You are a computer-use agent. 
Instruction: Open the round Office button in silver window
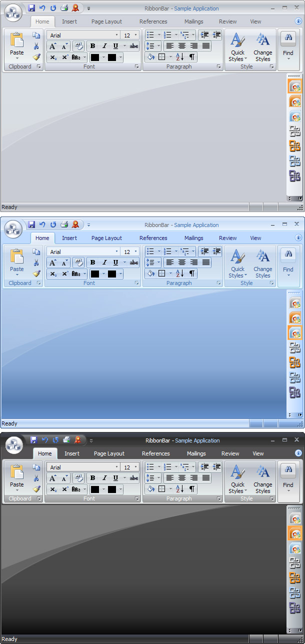(x=13, y=13)
